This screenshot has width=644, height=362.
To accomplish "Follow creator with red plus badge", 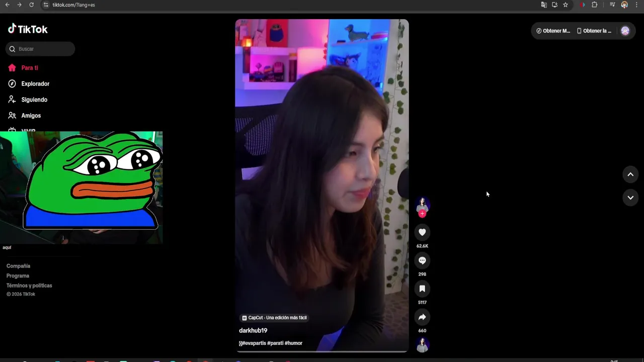I will point(422,214).
